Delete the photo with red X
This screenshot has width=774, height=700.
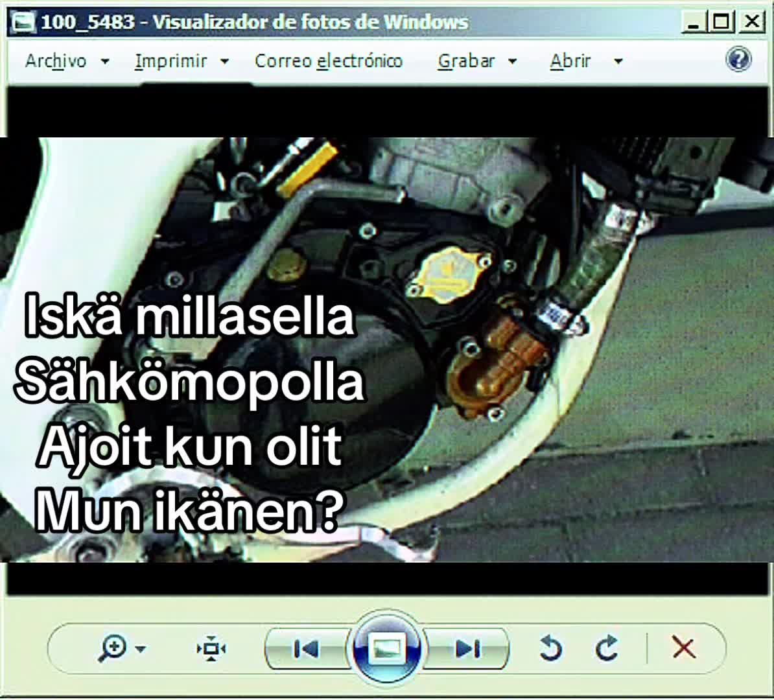point(684,647)
